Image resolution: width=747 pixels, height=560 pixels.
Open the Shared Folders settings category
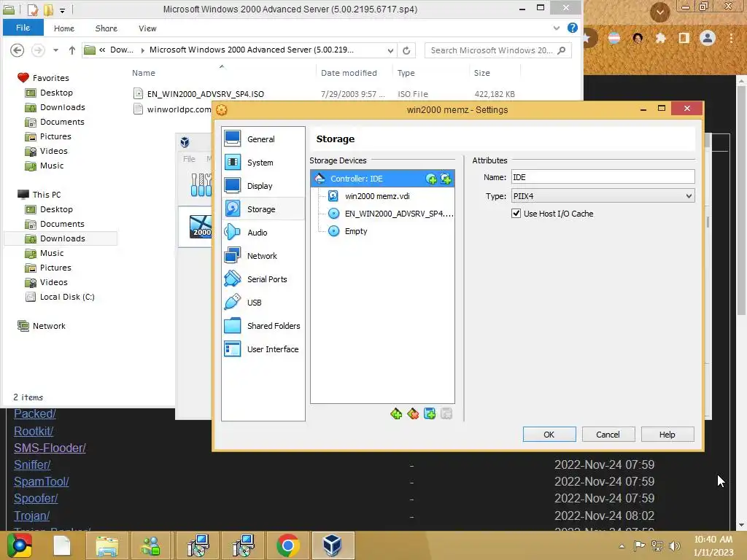tap(263, 326)
